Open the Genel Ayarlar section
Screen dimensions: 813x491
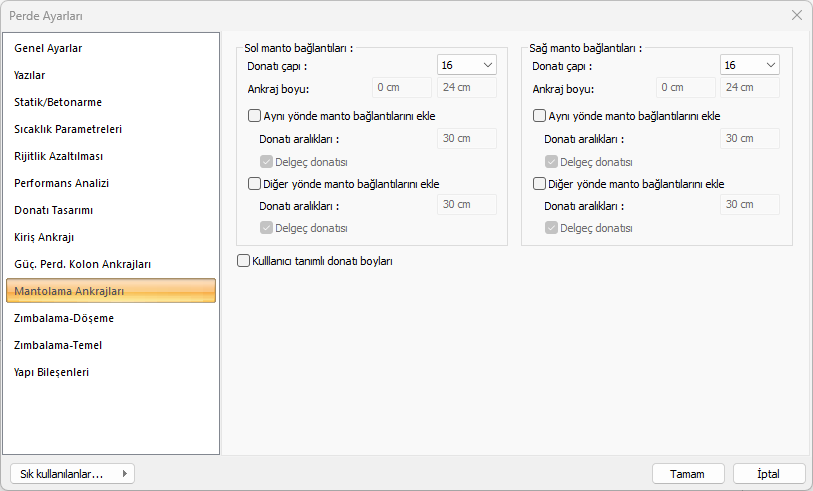click(x=48, y=48)
